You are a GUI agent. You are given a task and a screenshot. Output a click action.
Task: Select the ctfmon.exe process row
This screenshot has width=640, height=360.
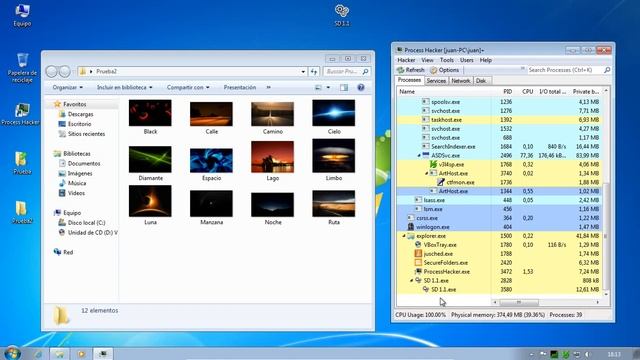pyautogui.click(x=498, y=182)
